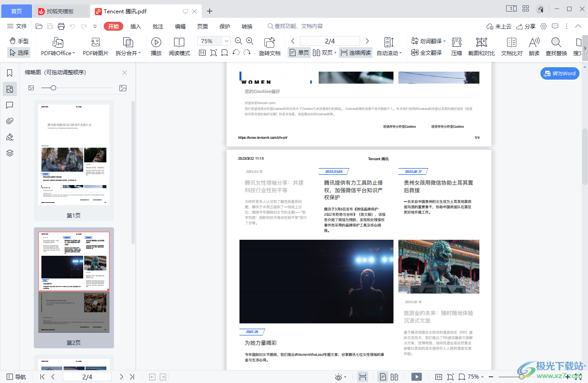Go to previous page in ribbon
Image resolution: width=588 pixels, height=383 pixels.
point(293,41)
